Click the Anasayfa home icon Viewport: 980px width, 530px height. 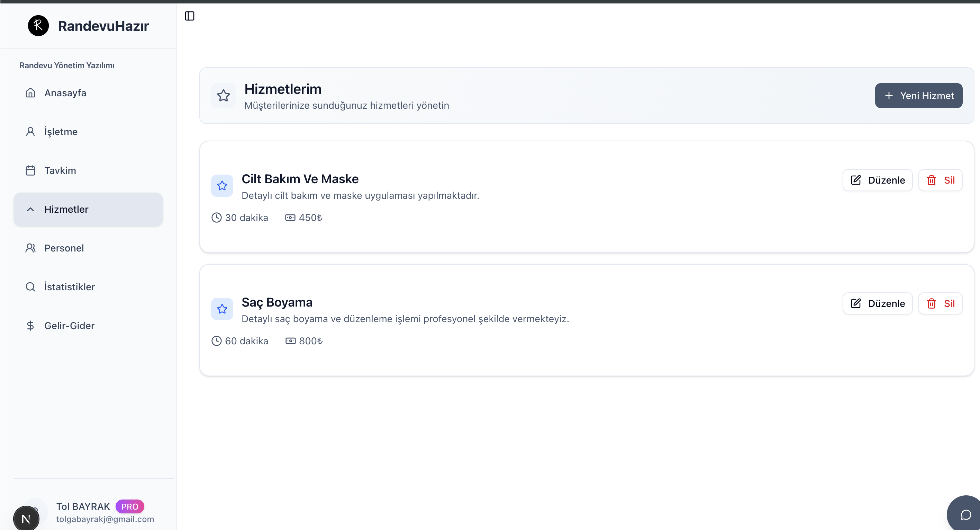click(30, 93)
